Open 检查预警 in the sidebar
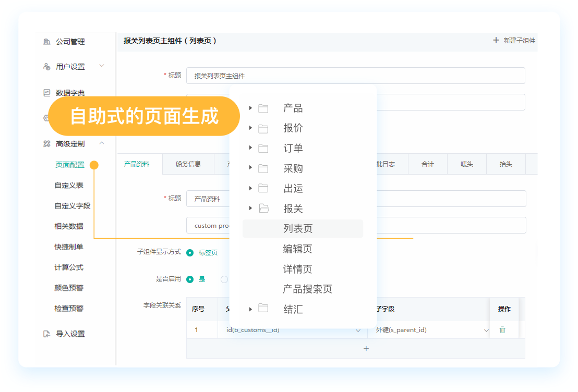This screenshot has height=392, width=578. coord(69,309)
